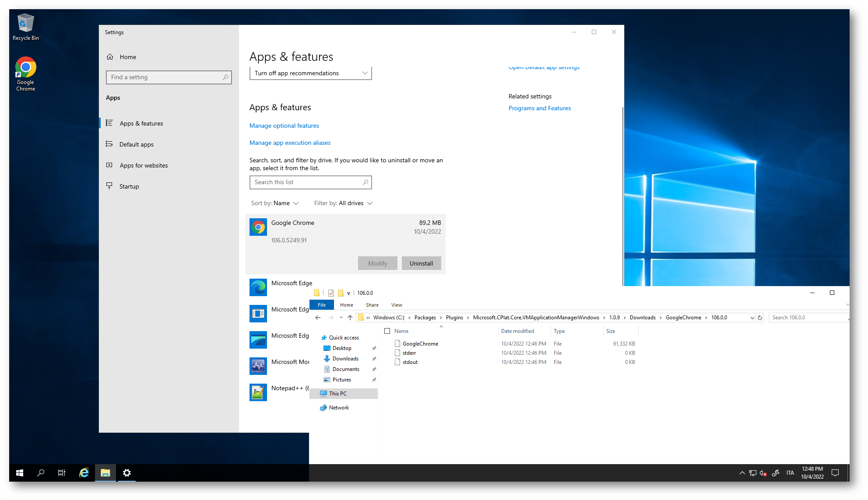The image size is (868, 500).
Task: Select Network in the navigation pane
Action: (x=339, y=408)
